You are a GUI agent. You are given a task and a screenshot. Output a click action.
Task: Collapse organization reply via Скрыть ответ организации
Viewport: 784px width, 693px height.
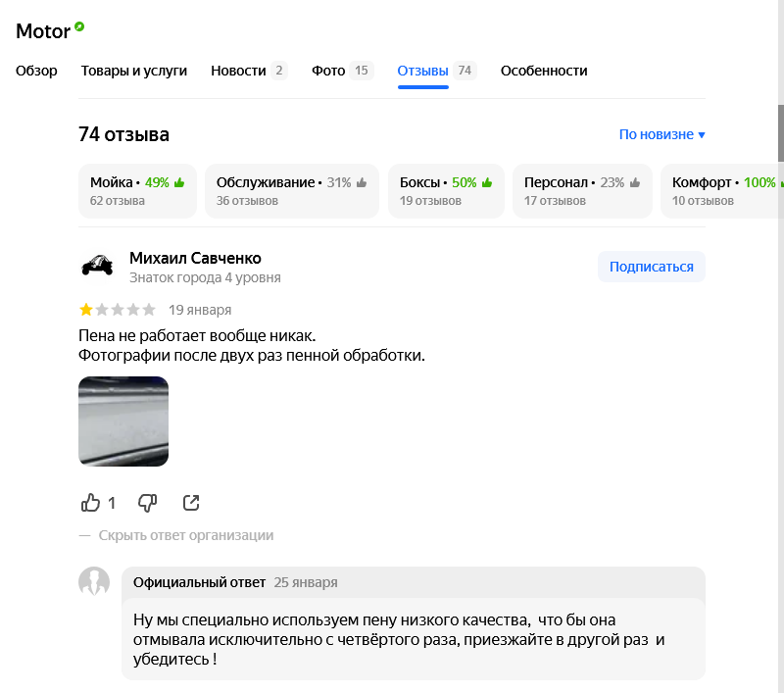[x=185, y=535]
